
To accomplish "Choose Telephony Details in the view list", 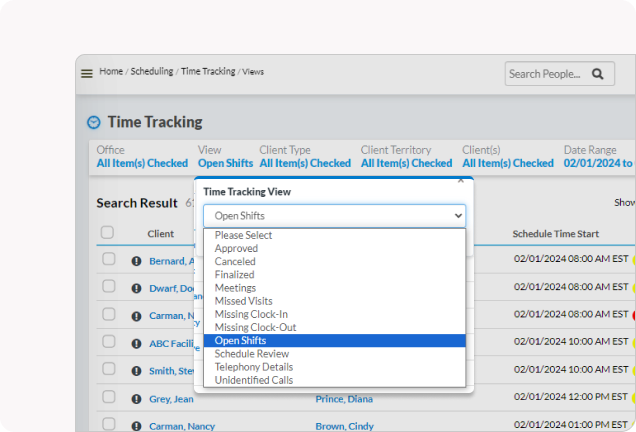I will click(x=254, y=367).
